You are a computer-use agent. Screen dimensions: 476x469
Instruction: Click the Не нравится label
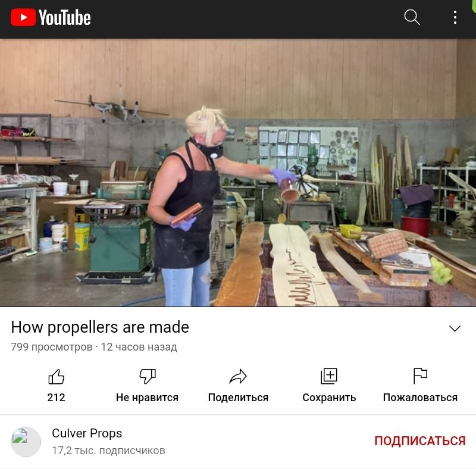tap(147, 398)
